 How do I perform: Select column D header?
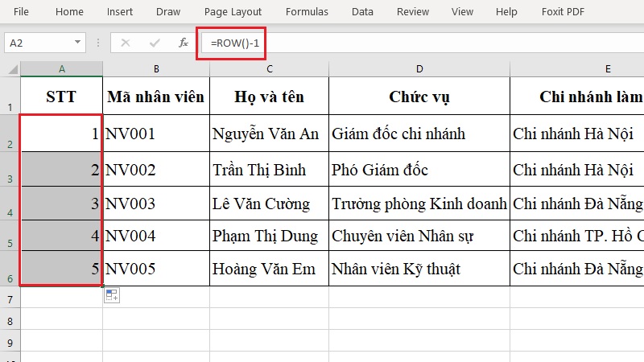(419, 69)
